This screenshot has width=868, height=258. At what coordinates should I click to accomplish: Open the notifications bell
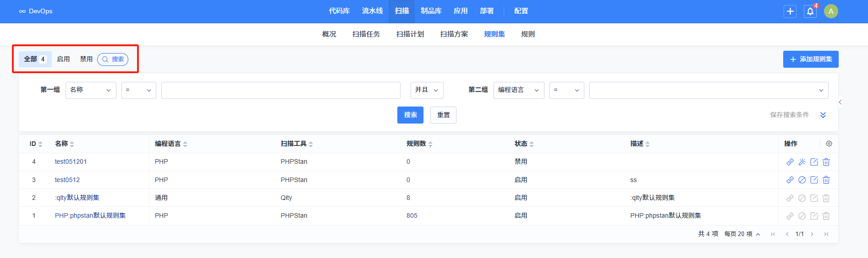coord(810,11)
